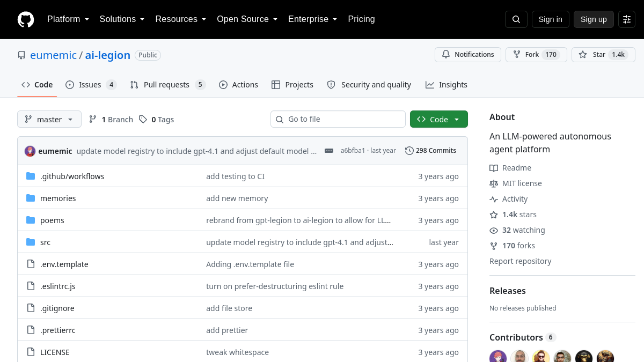This screenshot has width=644, height=362.
Task: Go to the Pricing page
Action: (361, 19)
